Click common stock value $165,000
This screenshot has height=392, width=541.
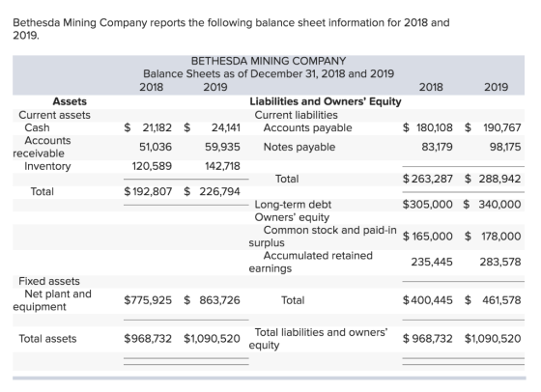coord(428,237)
